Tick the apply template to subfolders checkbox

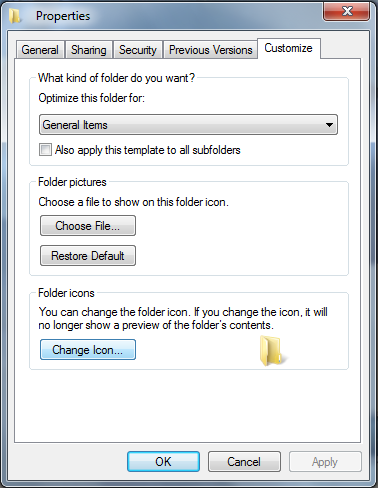pyautogui.click(x=45, y=150)
